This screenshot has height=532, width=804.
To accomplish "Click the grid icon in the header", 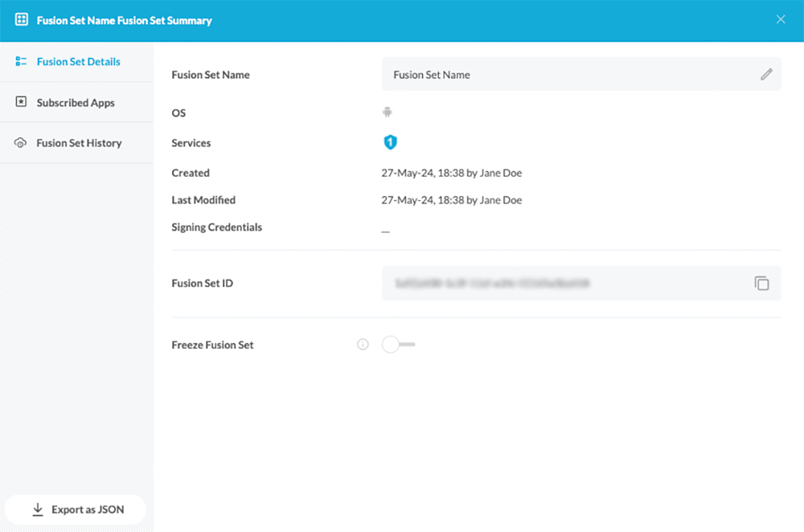I will tap(22, 20).
